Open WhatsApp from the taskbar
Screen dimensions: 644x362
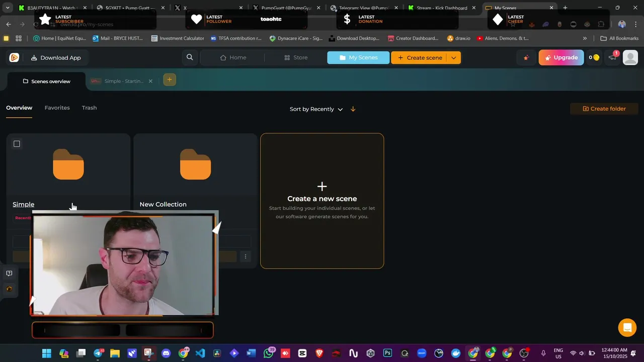[x=269, y=353]
